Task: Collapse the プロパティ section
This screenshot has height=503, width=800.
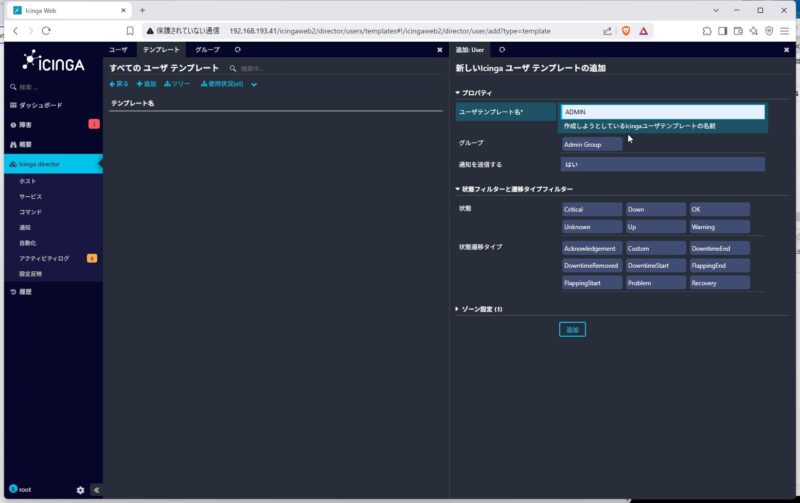Action: [x=473, y=93]
